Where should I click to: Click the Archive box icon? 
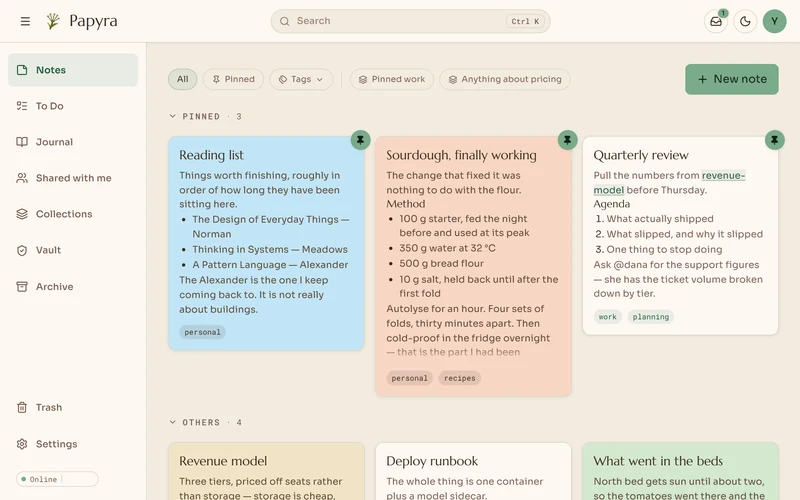click(22, 287)
